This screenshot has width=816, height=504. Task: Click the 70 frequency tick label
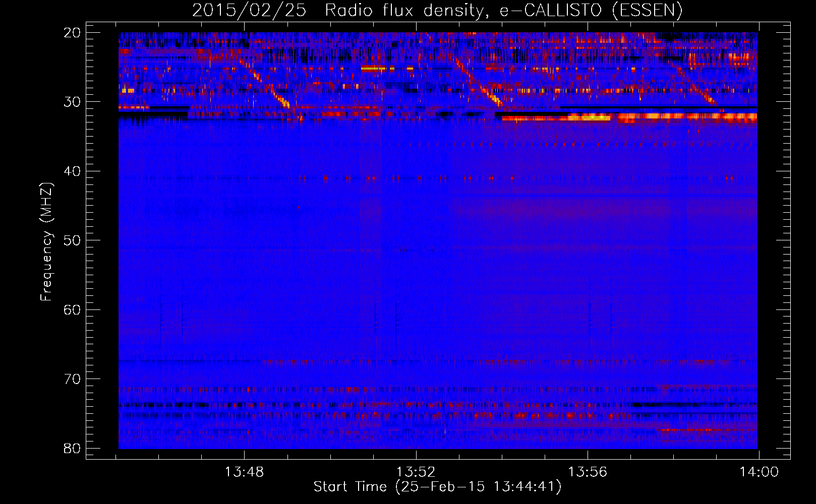coord(72,379)
